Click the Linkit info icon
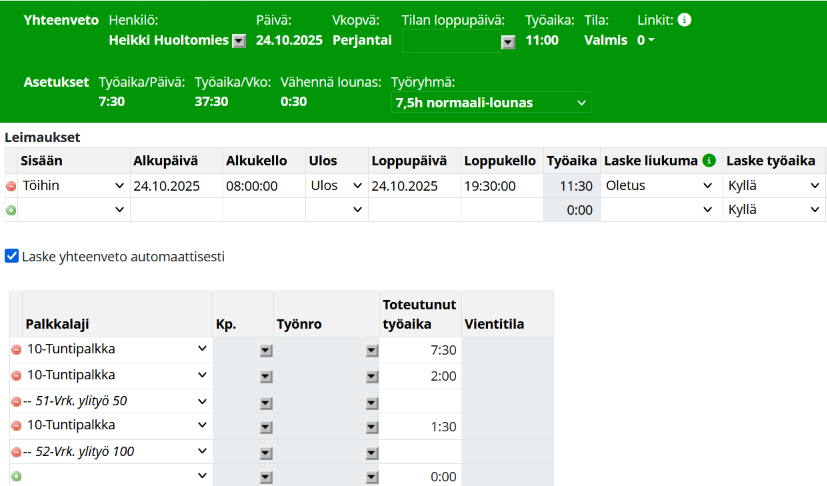 pos(684,19)
